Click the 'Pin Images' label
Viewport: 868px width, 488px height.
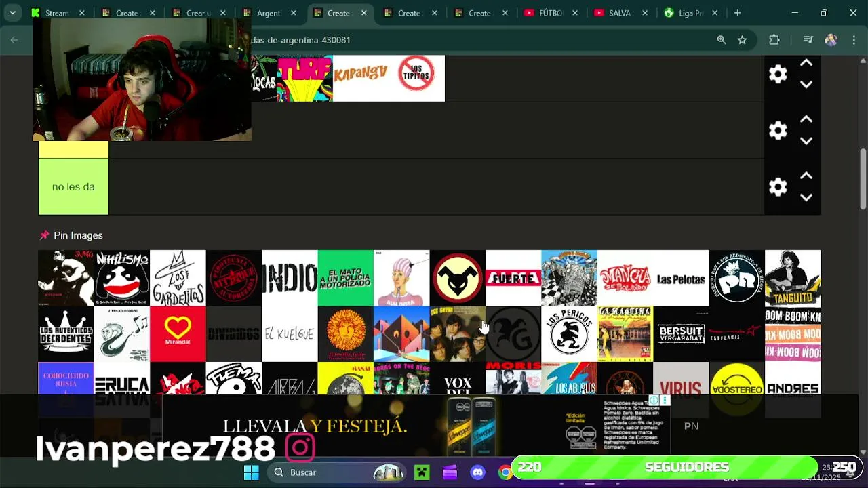pos(78,235)
